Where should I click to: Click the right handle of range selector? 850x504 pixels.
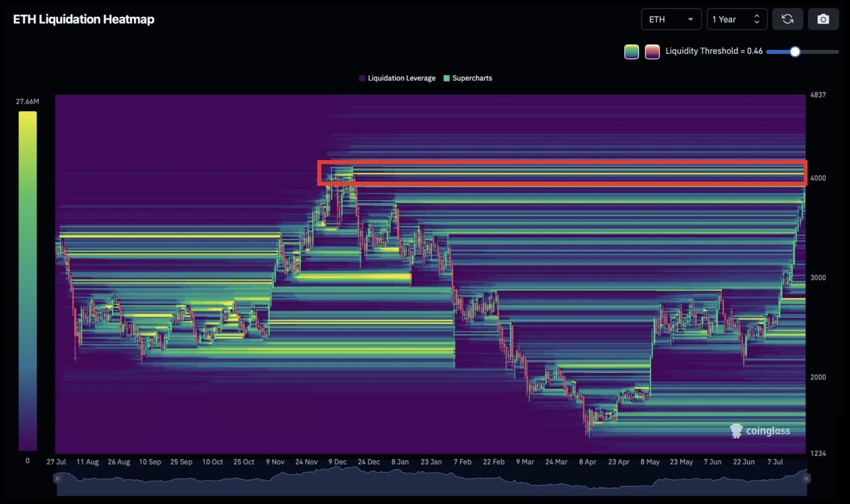[x=805, y=479]
